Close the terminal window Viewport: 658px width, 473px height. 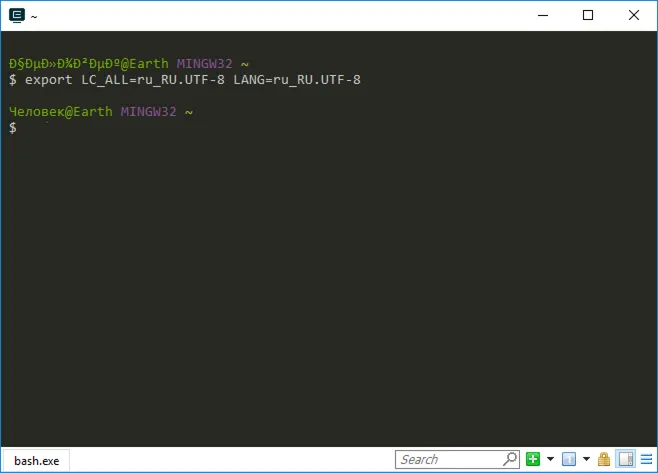[x=634, y=15]
